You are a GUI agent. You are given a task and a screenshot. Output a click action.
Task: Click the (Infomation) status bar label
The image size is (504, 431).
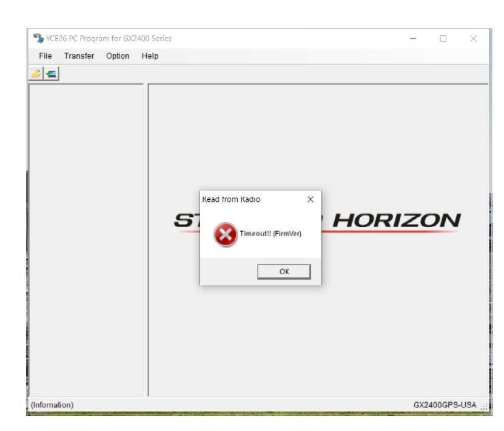point(52,405)
